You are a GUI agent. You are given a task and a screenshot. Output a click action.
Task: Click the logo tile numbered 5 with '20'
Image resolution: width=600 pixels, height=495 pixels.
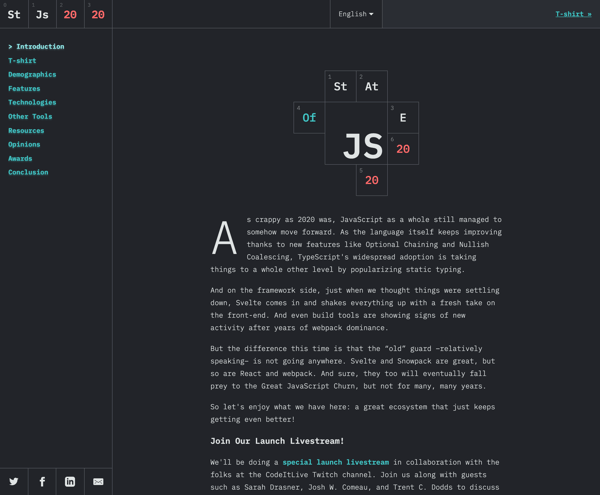(372, 180)
